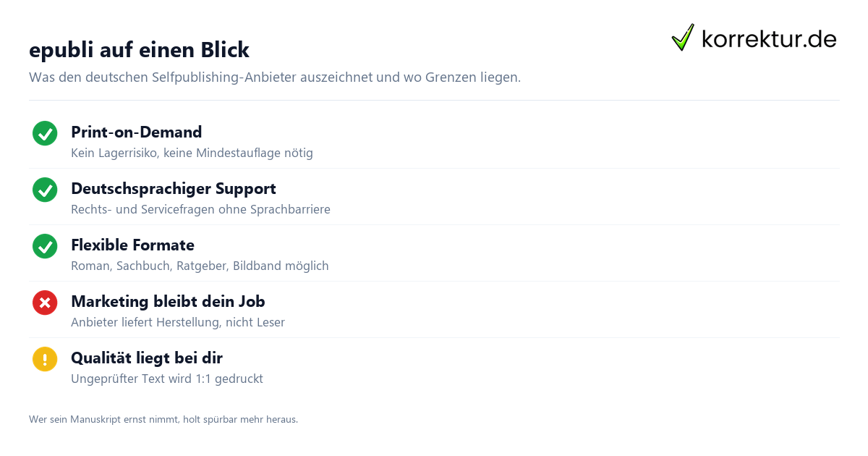Click text Rechts- und Servicefragen ohne Sprachbarriere
The width and height of the screenshot is (868, 456).
pos(200,209)
